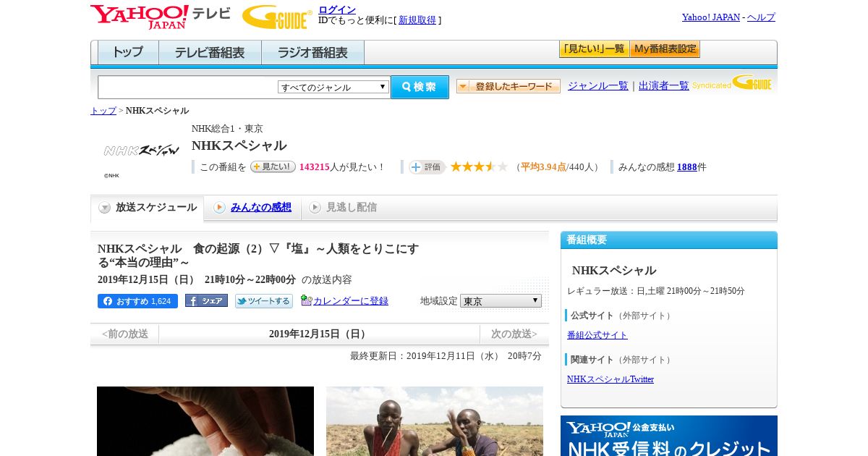Open the NHKスペシャルTwitter link
The width and height of the screenshot is (868, 456).
click(x=610, y=379)
